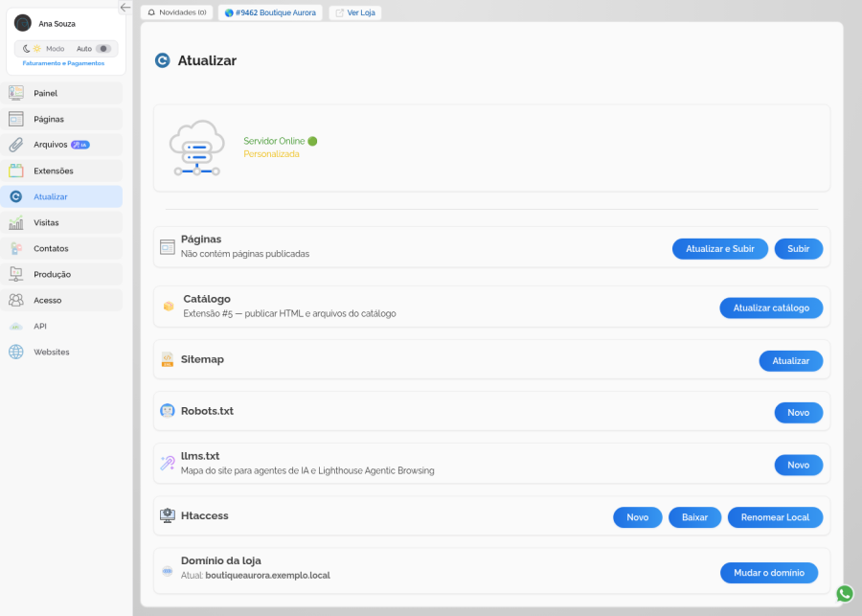Open the Atualizar menu item in sidebar
Viewport: 862px width, 616px height.
(61, 196)
